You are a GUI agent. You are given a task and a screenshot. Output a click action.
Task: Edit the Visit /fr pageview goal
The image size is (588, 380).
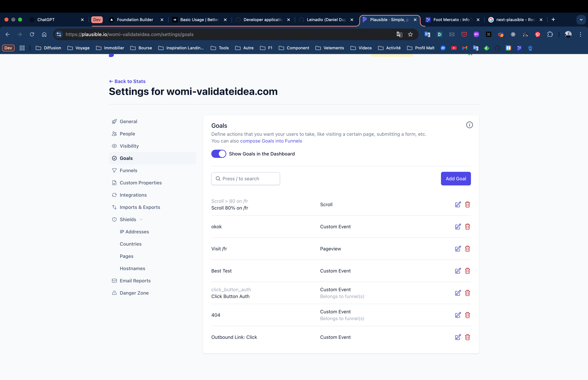pyautogui.click(x=458, y=249)
